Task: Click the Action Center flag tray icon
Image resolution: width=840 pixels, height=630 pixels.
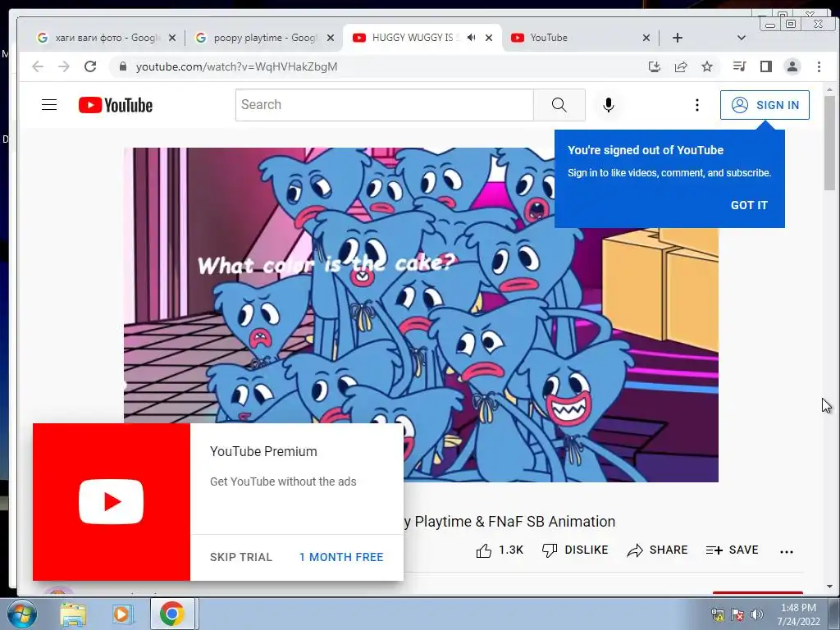Action: [x=737, y=614]
